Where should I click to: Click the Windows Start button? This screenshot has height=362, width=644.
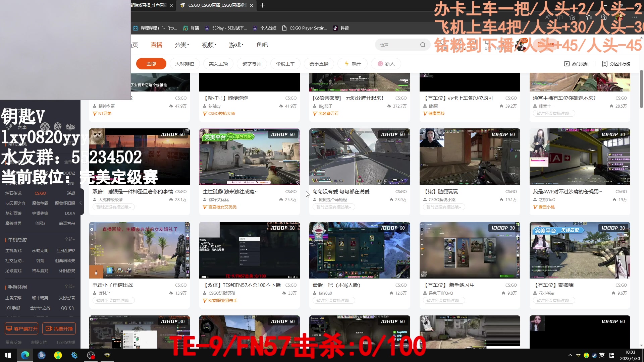point(8,355)
